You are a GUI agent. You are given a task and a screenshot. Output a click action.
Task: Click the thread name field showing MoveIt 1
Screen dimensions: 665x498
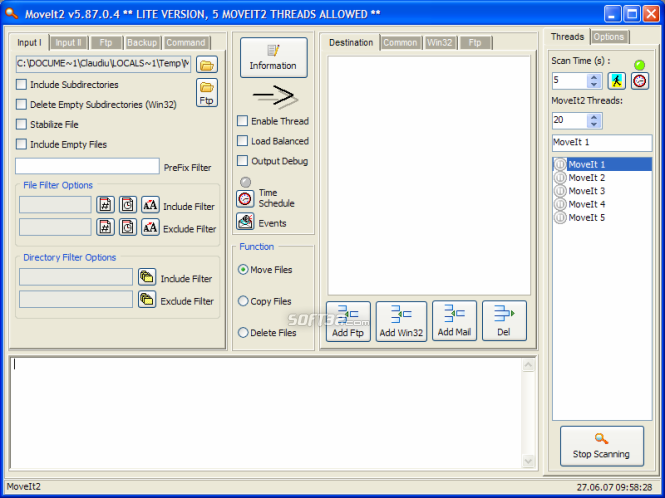tap(602, 143)
